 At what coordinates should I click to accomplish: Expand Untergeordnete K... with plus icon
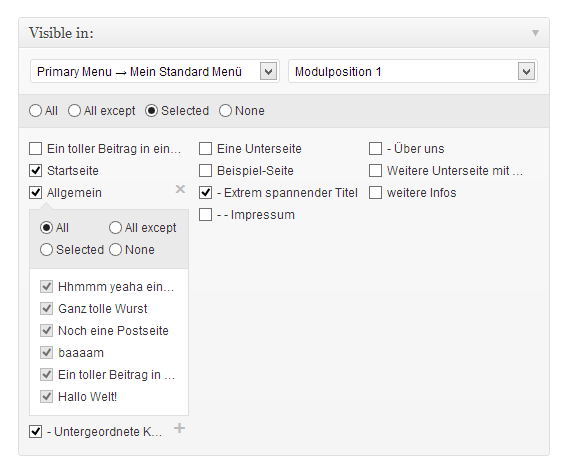pyautogui.click(x=179, y=428)
